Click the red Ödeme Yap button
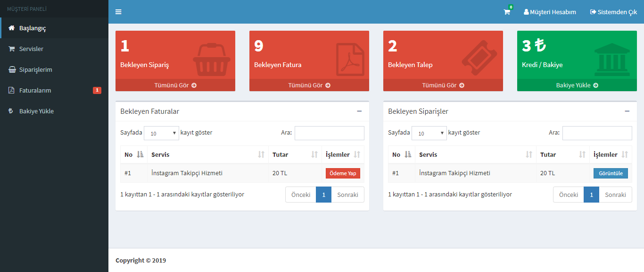 [343, 173]
